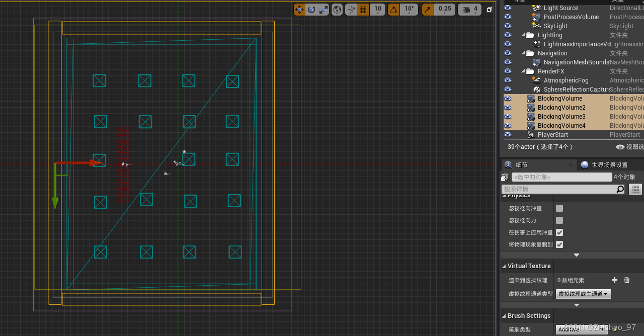Hide the BlockingVolume2 actor
This screenshot has height=336, width=644.
pyautogui.click(x=507, y=107)
